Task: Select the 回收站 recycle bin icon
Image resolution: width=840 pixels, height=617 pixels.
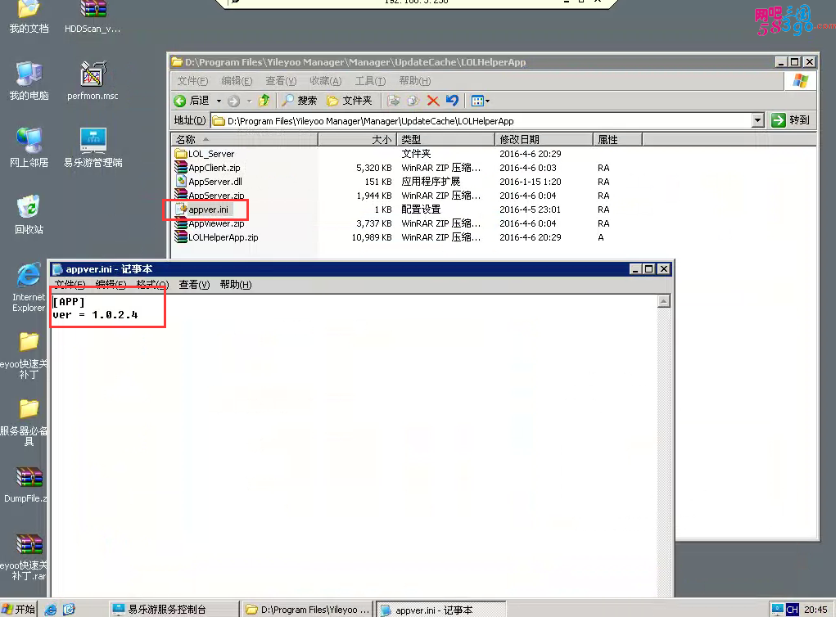Action: click(29, 215)
